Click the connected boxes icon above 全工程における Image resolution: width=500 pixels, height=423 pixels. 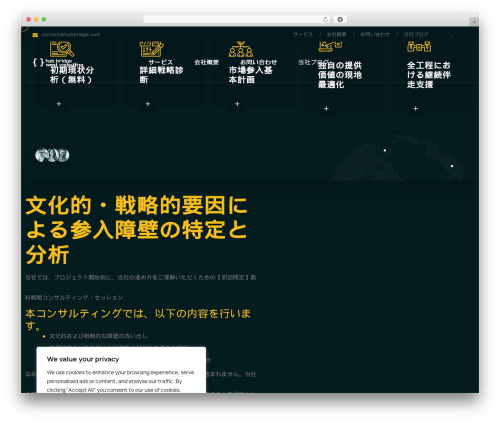[x=419, y=46]
